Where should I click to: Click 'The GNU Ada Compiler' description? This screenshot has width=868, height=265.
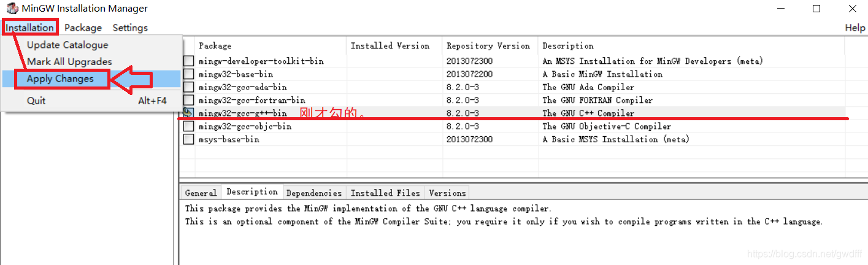click(x=588, y=87)
